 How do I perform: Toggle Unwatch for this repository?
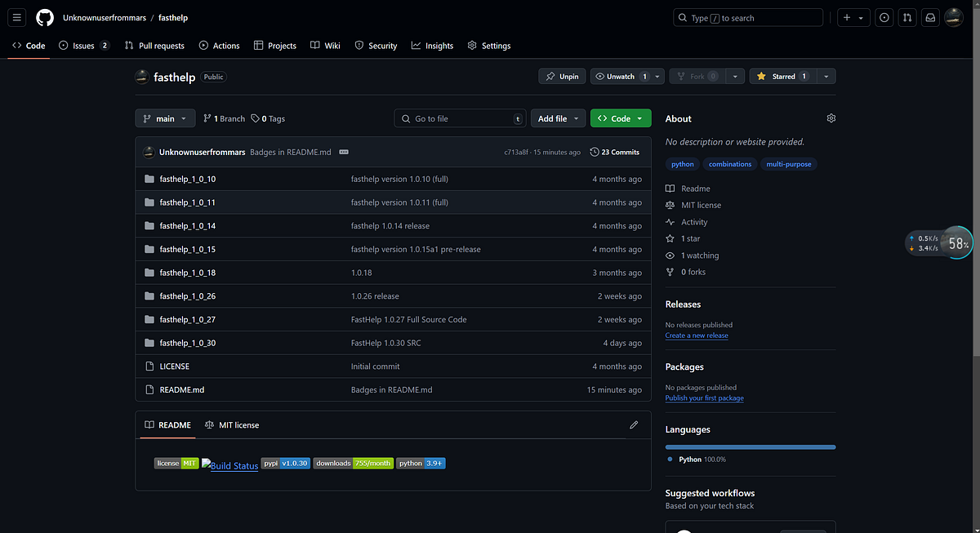[621, 75]
